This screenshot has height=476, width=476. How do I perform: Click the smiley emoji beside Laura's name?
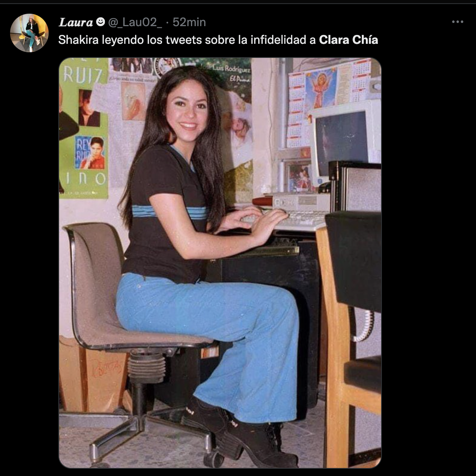coord(101,22)
